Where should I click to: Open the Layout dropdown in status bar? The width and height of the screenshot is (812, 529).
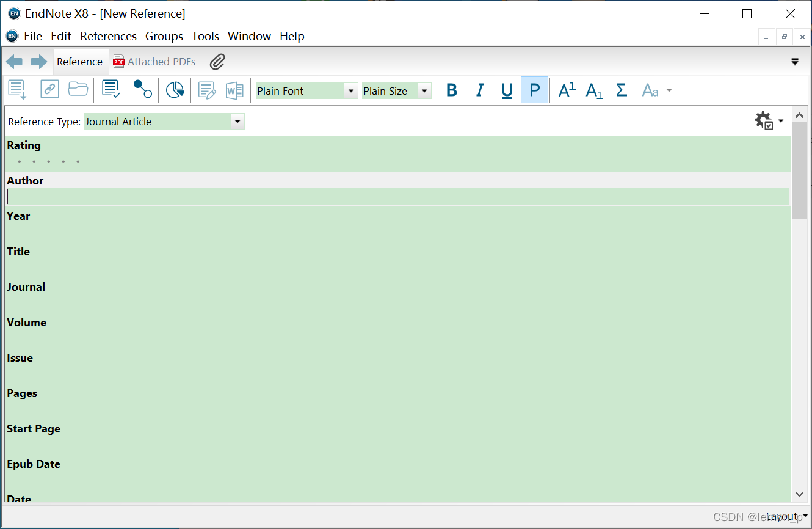[x=786, y=517]
